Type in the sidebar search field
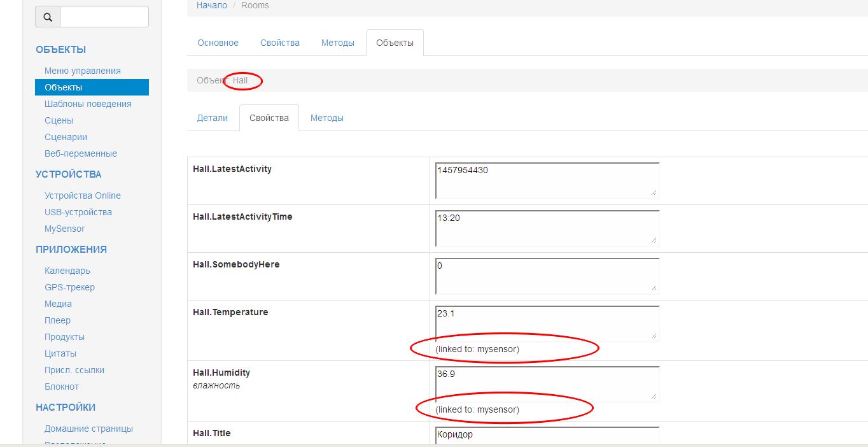 (104, 17)
